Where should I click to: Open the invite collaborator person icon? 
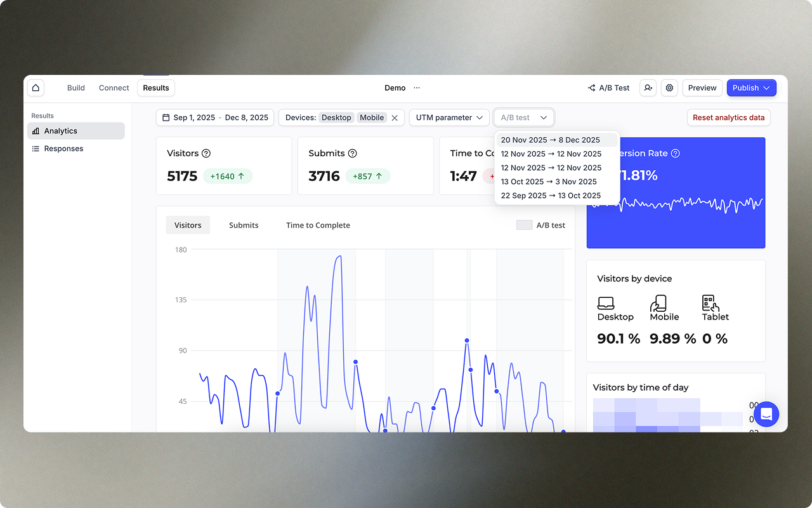pyautogui.click(x=648, y=88)
